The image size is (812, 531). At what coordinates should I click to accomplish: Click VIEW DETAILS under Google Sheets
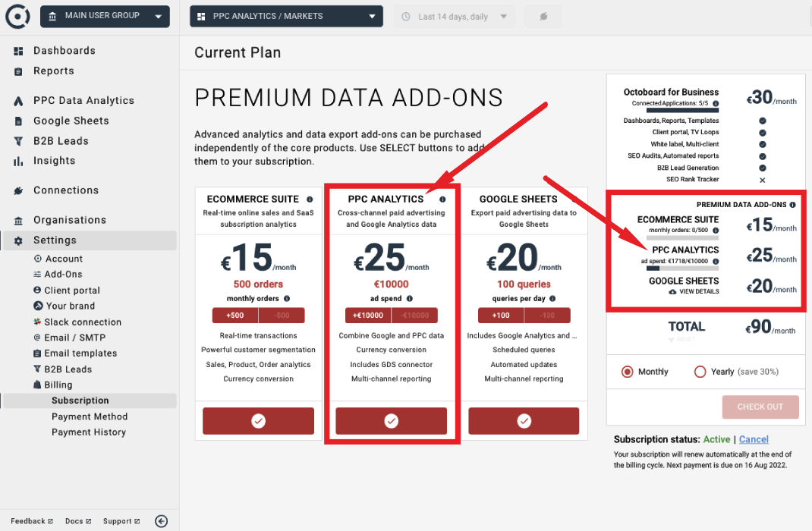694,291
